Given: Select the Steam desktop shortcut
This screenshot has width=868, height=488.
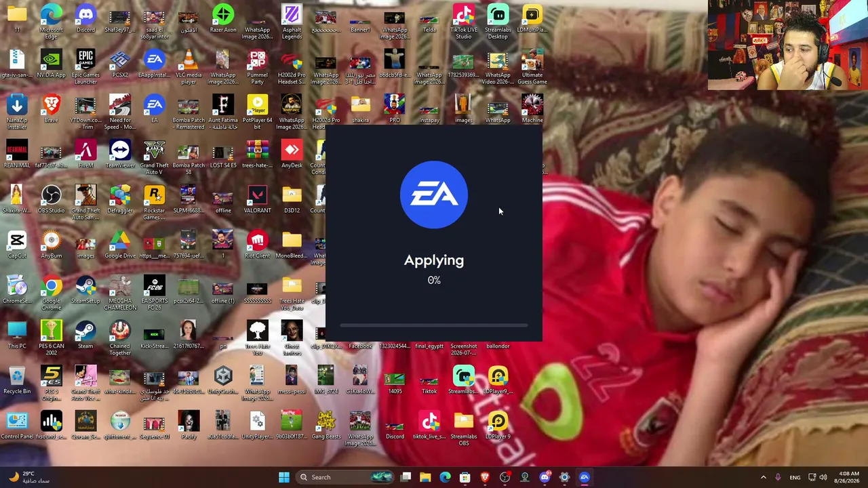Looking at the screenshot, I should click(85, 335).
